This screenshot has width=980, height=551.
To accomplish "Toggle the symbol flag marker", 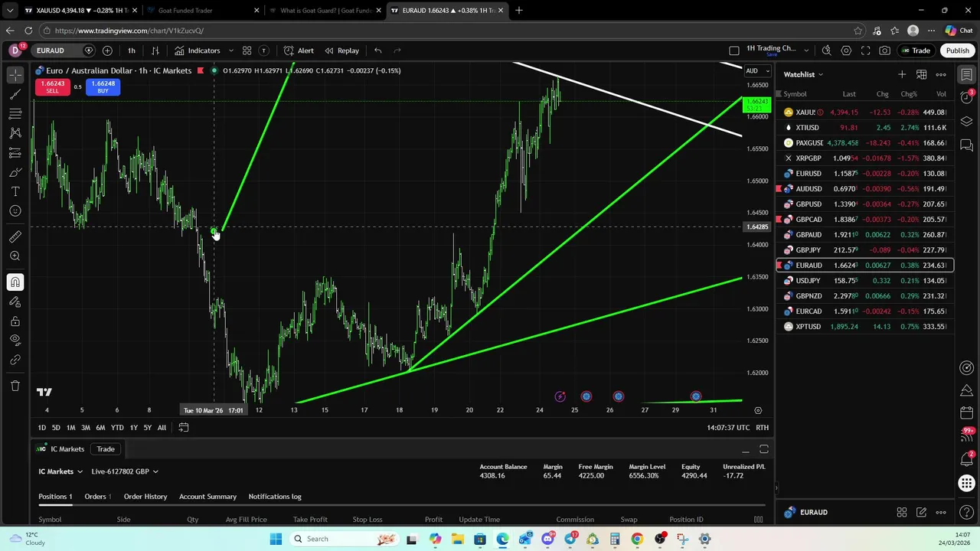I will click(x=200, y=70).
